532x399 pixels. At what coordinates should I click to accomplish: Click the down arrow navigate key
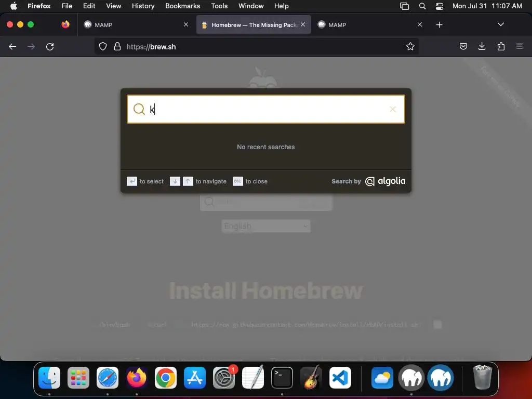[175, 181]
